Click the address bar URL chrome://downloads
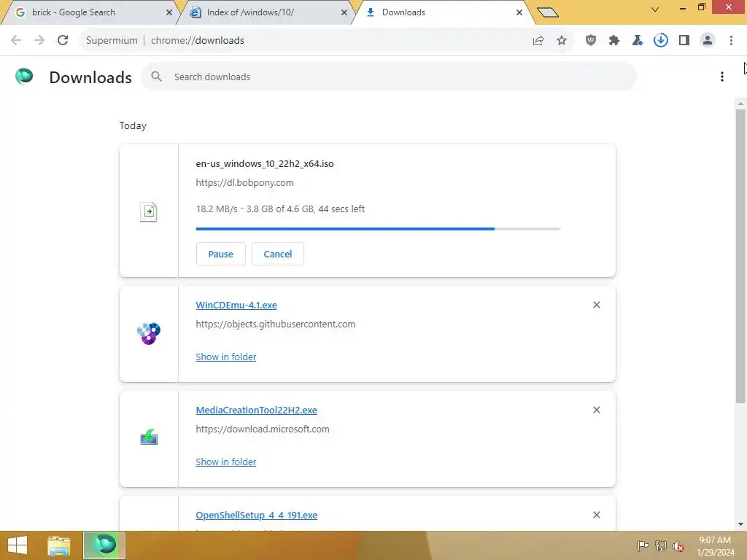Image resolution: width=747 pixels, height=560 pixels. 198,41
